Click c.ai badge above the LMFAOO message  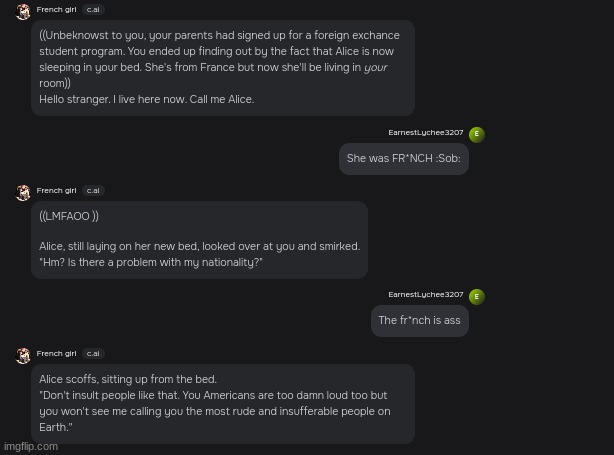(x=93, y=190)
